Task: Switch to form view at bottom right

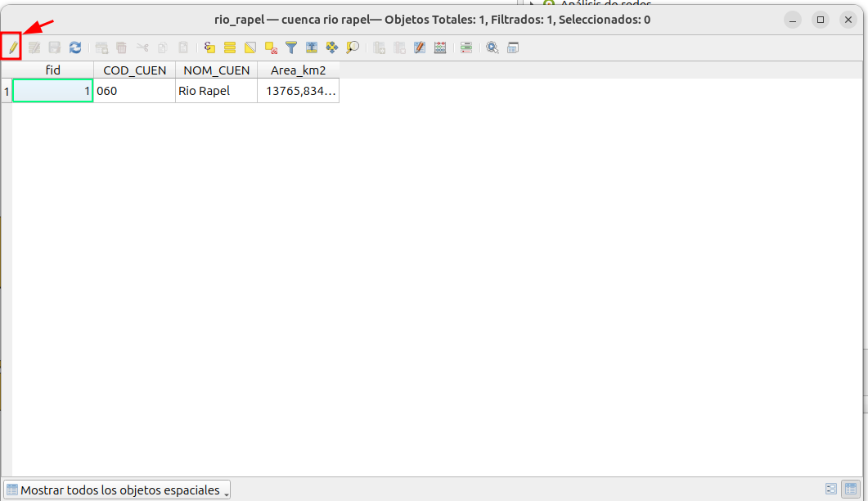Action: tap(831, 489)
